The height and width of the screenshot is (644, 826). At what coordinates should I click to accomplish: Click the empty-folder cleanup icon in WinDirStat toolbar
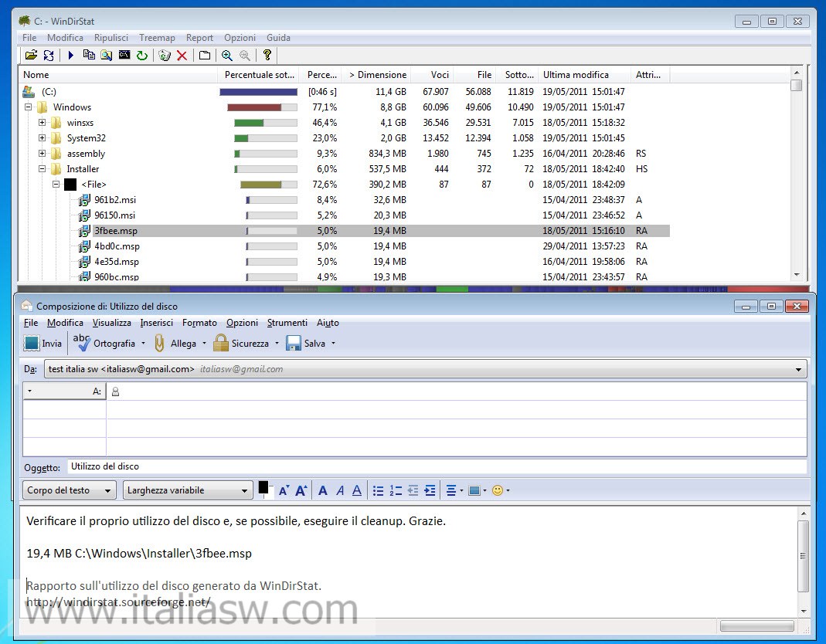205,55
